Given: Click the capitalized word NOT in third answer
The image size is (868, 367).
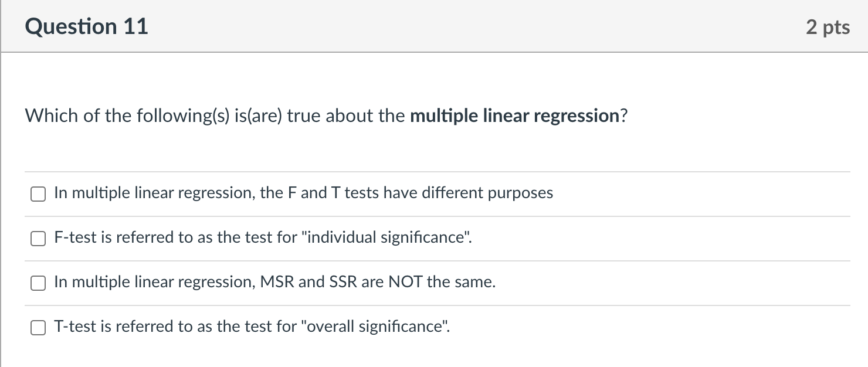Looking at the screenshot, I should [405, 282].
